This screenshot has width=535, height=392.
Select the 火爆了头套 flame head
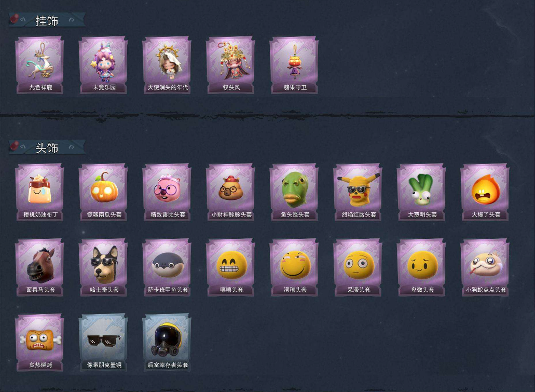point(485,192)
